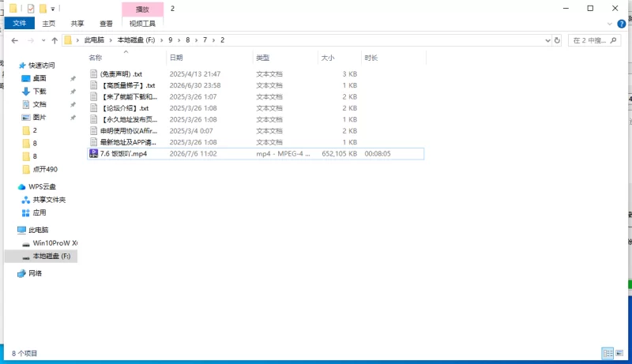632x364 pixels.
Task: Click the pin icon beside 文档
Action: coord(73,105)
